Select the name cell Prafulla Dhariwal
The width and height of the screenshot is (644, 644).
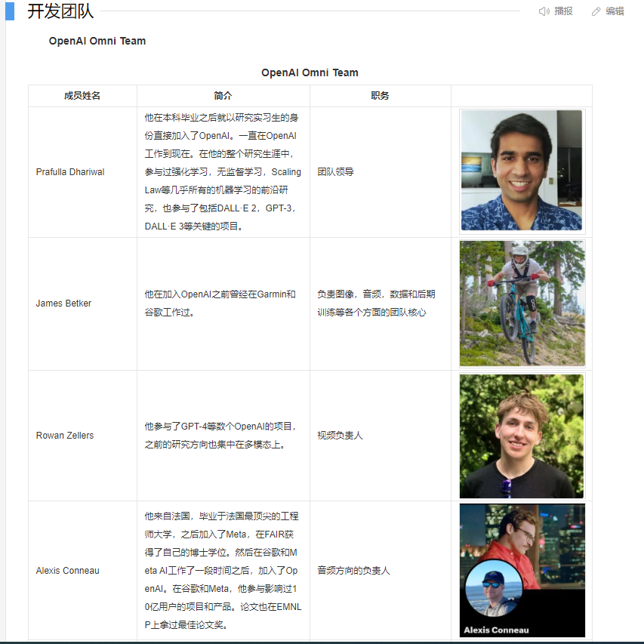coord(70,171)
